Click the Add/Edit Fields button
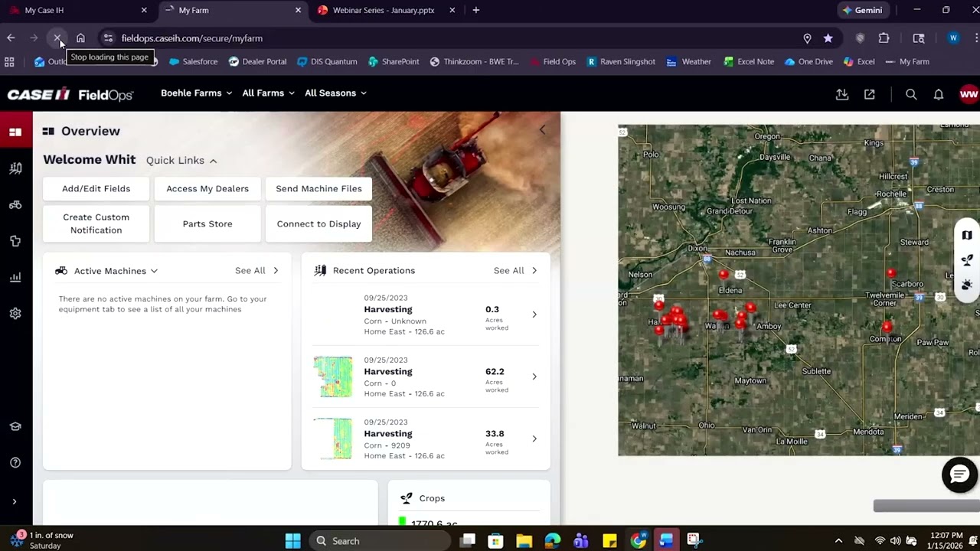 (x=96, y=189)
